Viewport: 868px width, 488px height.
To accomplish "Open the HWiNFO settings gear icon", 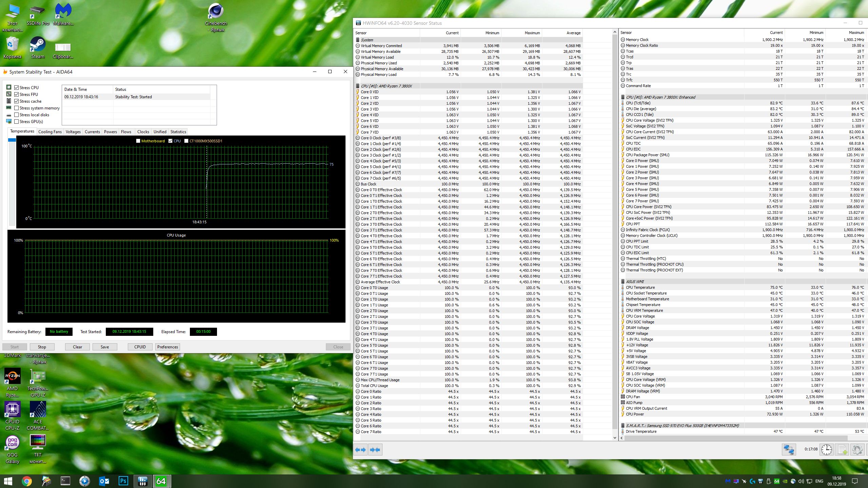I will click(857, 450).
